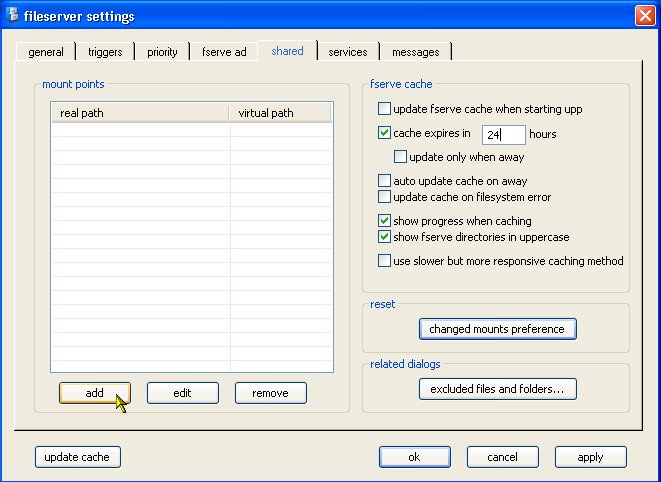
Task: Select the shared tab
Action: click(287, 51)
